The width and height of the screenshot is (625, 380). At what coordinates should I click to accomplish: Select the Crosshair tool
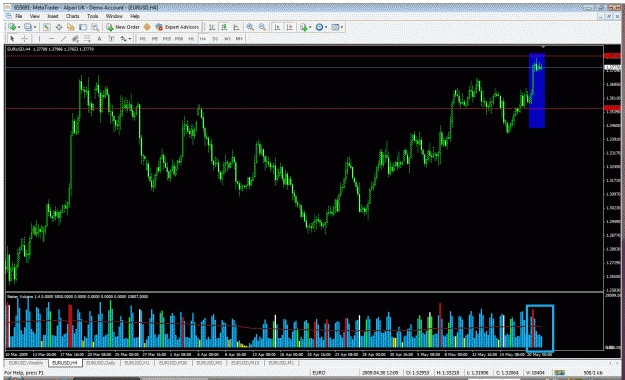(x=24, y=39)
